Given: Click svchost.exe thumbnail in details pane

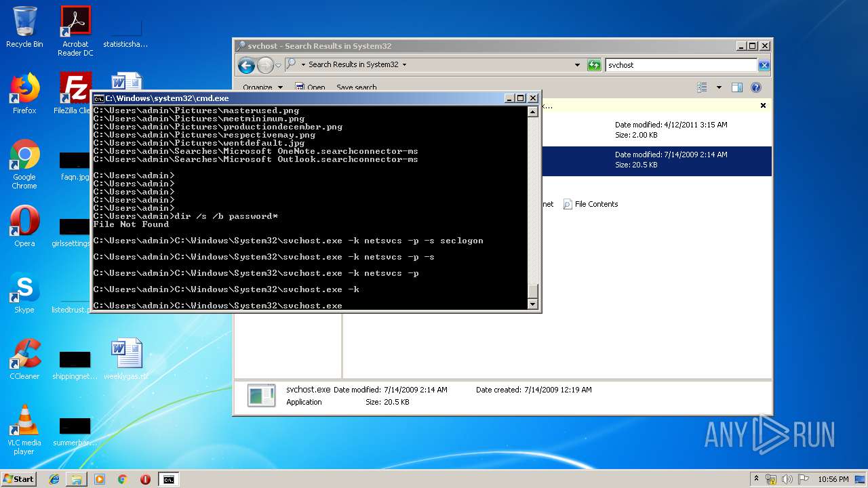Looking at the screenshot, I should click(x=262, y=396).
